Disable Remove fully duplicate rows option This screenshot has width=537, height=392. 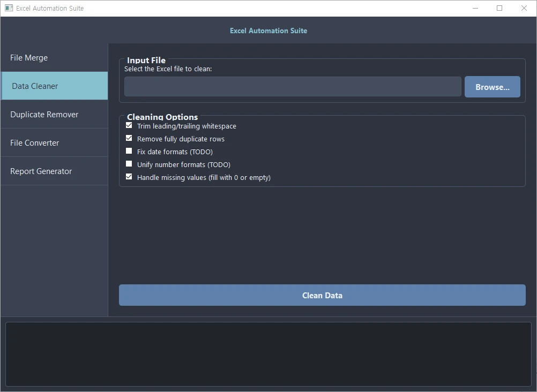(129, 139)
